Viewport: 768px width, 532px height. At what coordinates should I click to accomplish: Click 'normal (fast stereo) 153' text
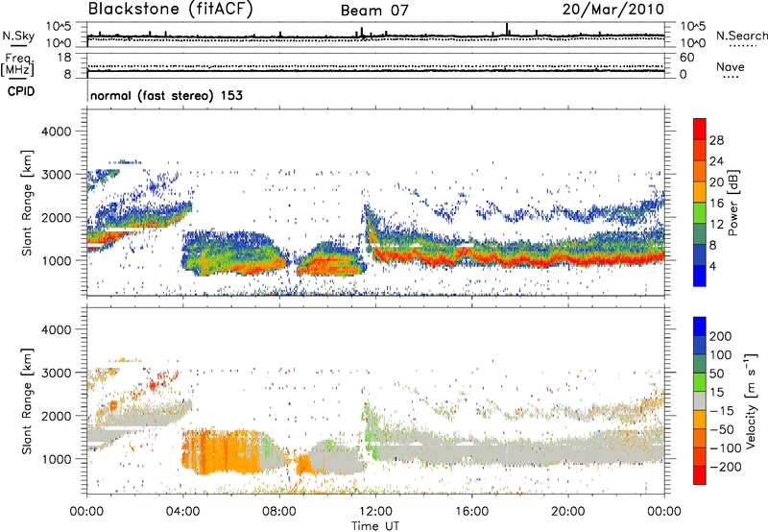[x=166, y=95]
